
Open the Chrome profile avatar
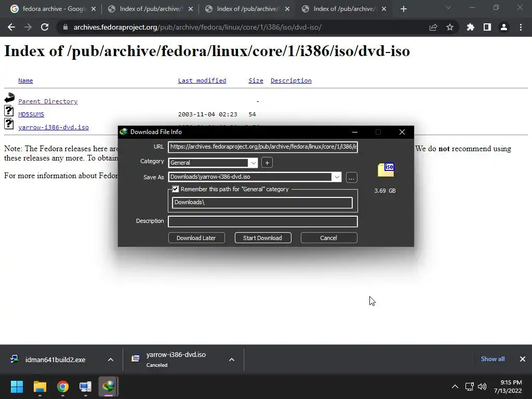504,27
